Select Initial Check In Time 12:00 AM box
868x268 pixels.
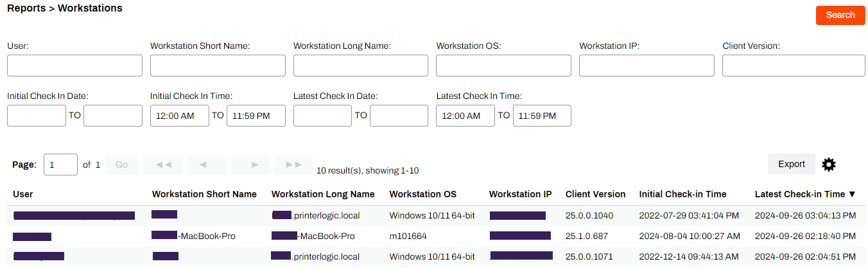click(x=180, y=116)
